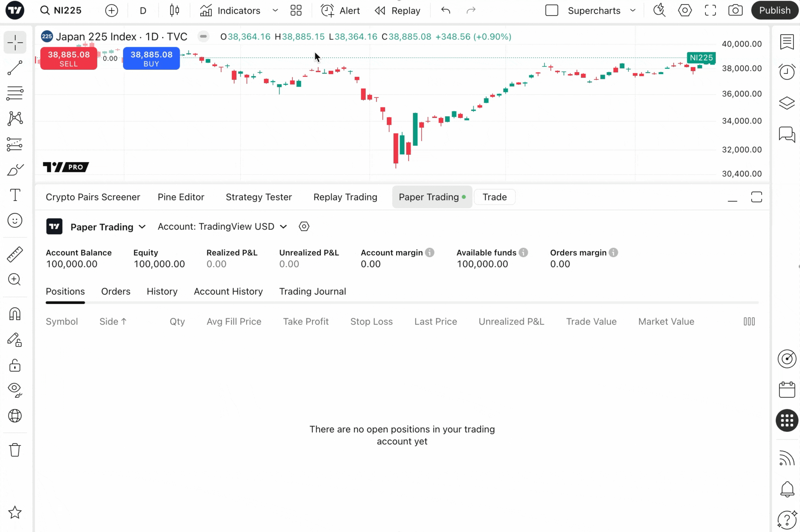Click the Publish button
Screen dimensions: 800x532
[775, 10]
